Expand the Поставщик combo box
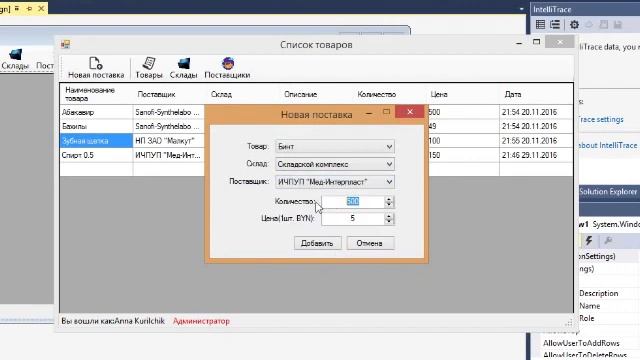 tap(389, 182)
